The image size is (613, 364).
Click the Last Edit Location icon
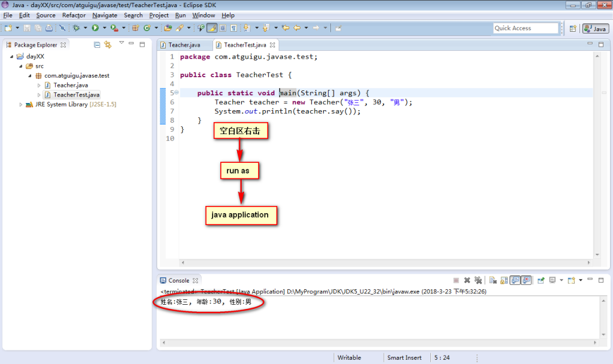[286, 28]
